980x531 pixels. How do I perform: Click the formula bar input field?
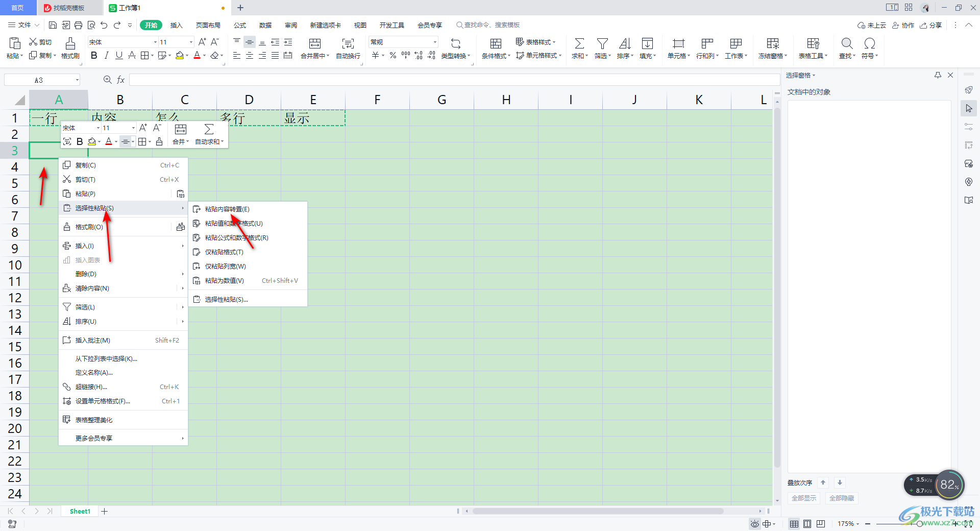454,80
